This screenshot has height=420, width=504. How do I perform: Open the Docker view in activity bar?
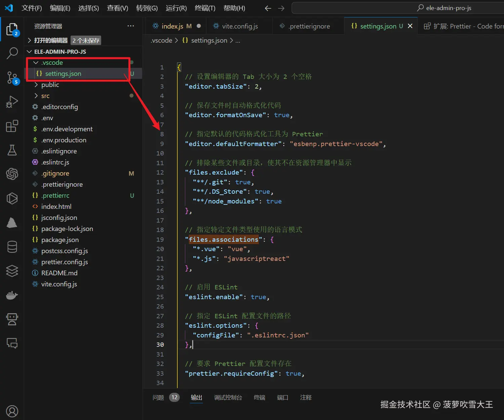12,295
